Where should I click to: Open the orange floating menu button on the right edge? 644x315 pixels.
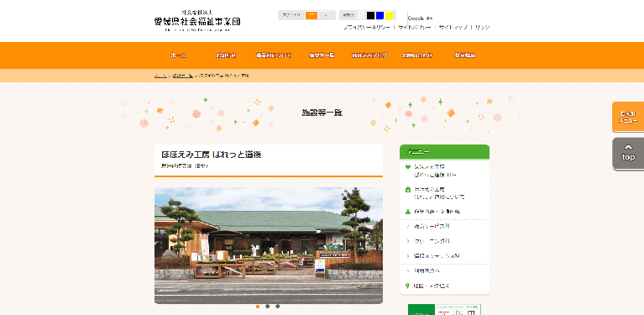(x=628, y=117)
